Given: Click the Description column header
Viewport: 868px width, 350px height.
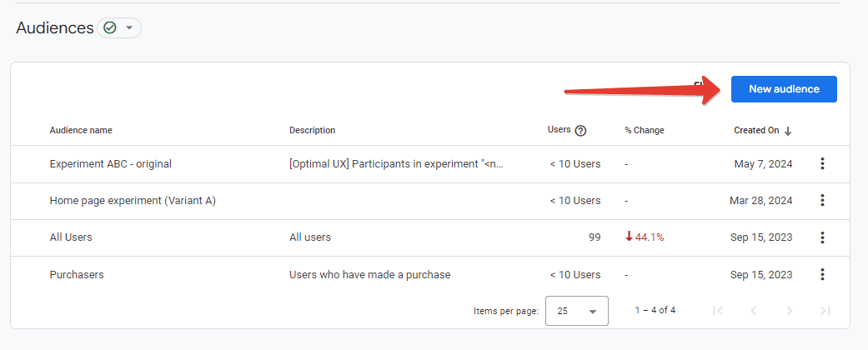Looking at the screenshot, I should [312, 131].
